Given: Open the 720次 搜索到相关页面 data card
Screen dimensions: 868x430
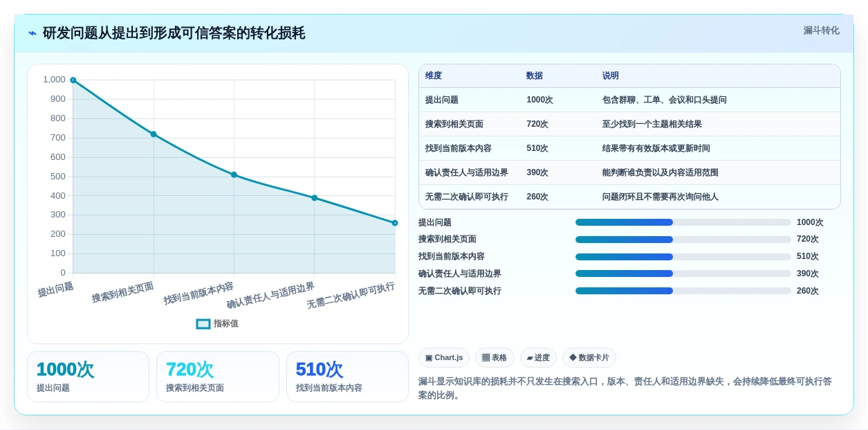Looking at the screenshot, I should [x=218, y=377].
